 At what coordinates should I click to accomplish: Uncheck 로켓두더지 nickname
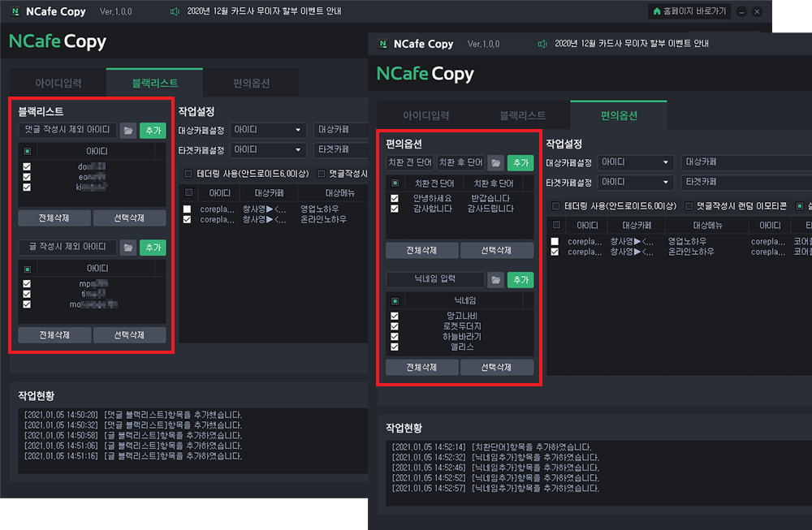[395, 326]
